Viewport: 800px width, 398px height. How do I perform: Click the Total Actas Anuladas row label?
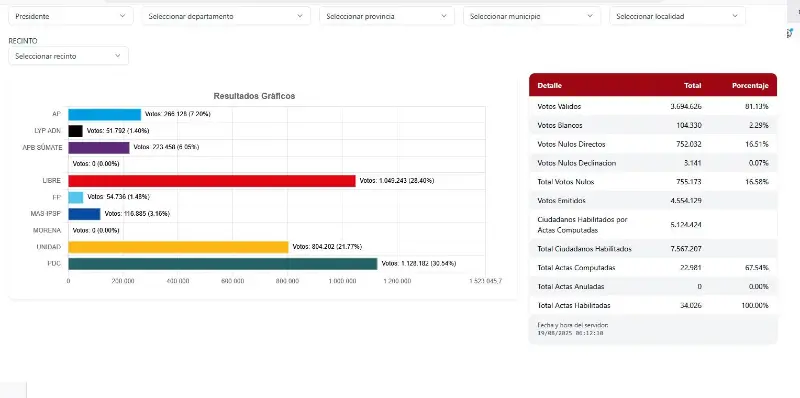570,287
